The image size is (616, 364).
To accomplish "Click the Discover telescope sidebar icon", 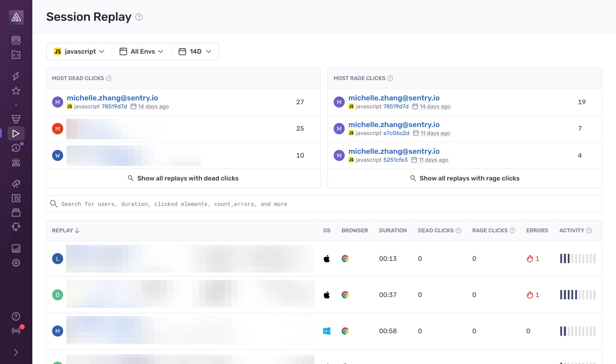I will pyautogui.click(x=16, y=184).
